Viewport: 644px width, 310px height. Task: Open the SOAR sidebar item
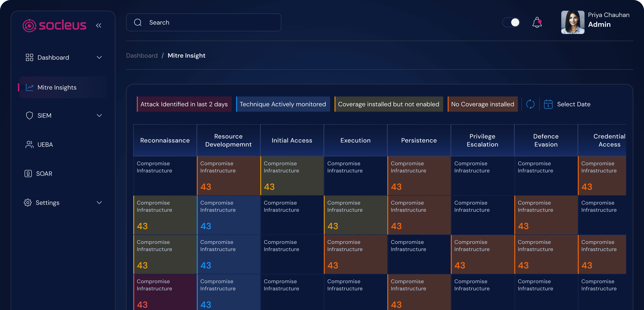[x=64, y=174]
